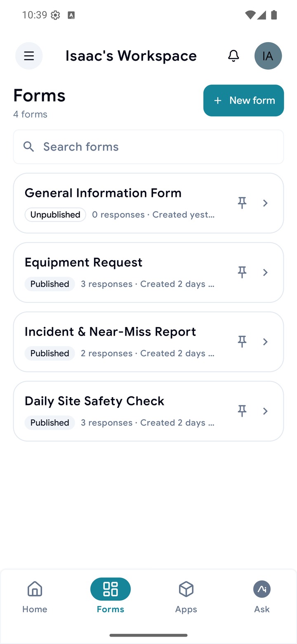Open the Equipment Request form title

pyautogui.click(x=83, y=263)
